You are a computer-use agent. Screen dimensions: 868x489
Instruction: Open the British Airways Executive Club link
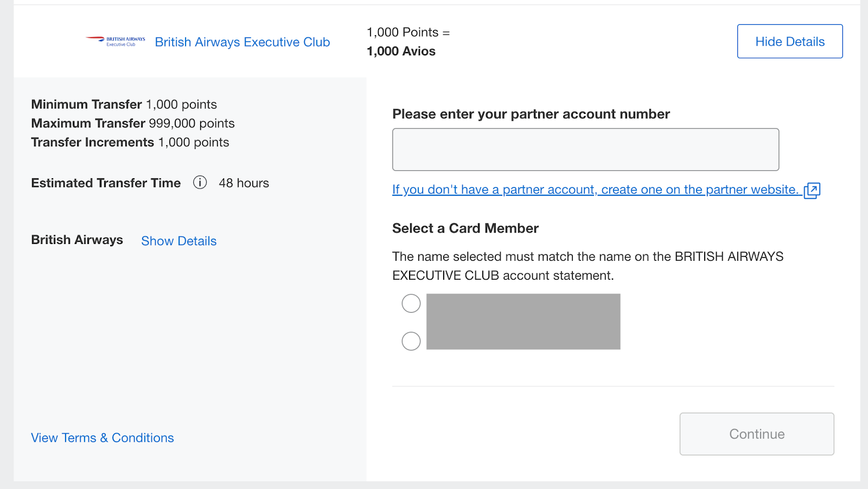[x=242, y=42]
